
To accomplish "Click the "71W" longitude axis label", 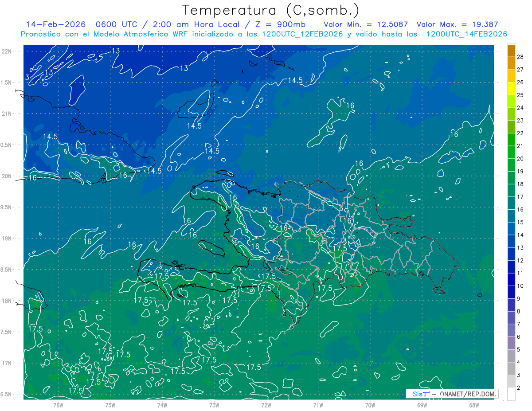I will pyautogui.click(x=318, y=405).
